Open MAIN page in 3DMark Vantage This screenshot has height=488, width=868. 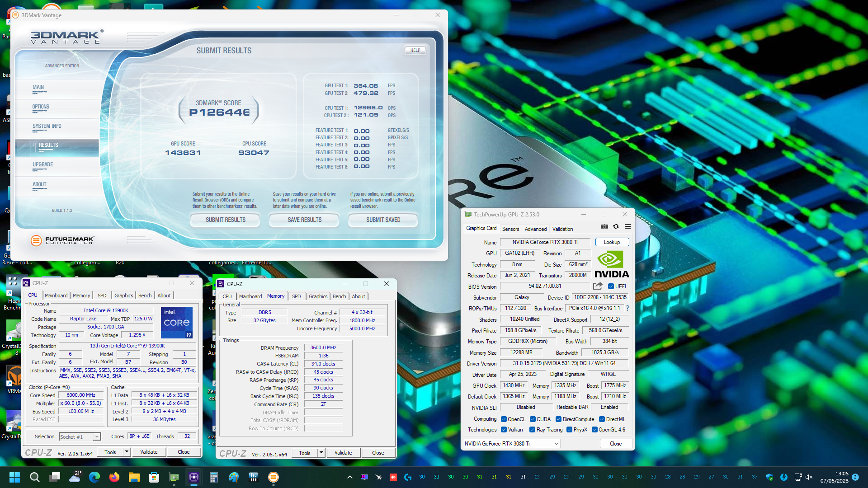pyautogui.click(x=38, y=88)
